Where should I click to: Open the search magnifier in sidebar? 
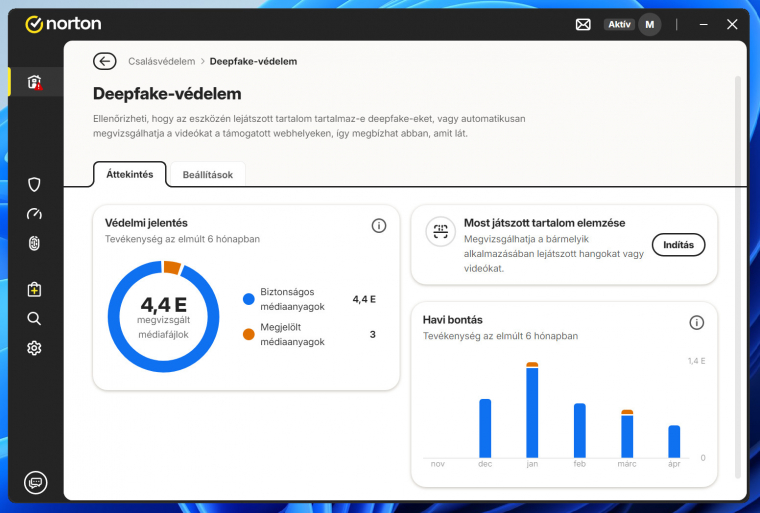pyautogui.click(x=34, y=319)
